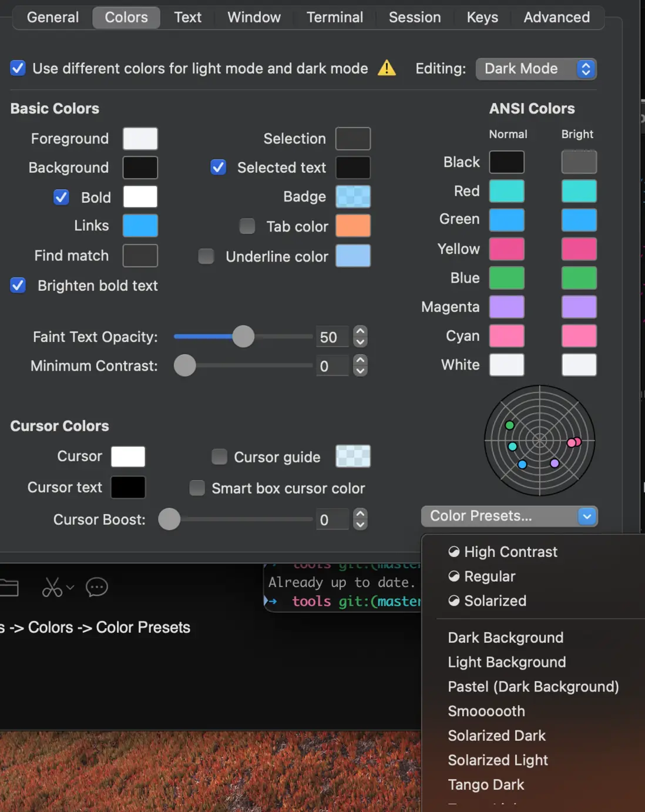Switch to the Keys tab

(x=482, y=17)
